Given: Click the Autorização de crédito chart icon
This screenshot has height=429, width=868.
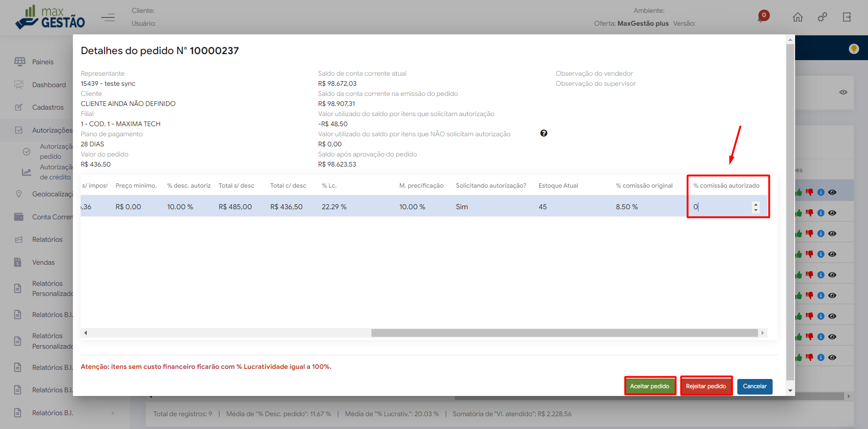Looking at the screenshot, I should click(27, 172).
